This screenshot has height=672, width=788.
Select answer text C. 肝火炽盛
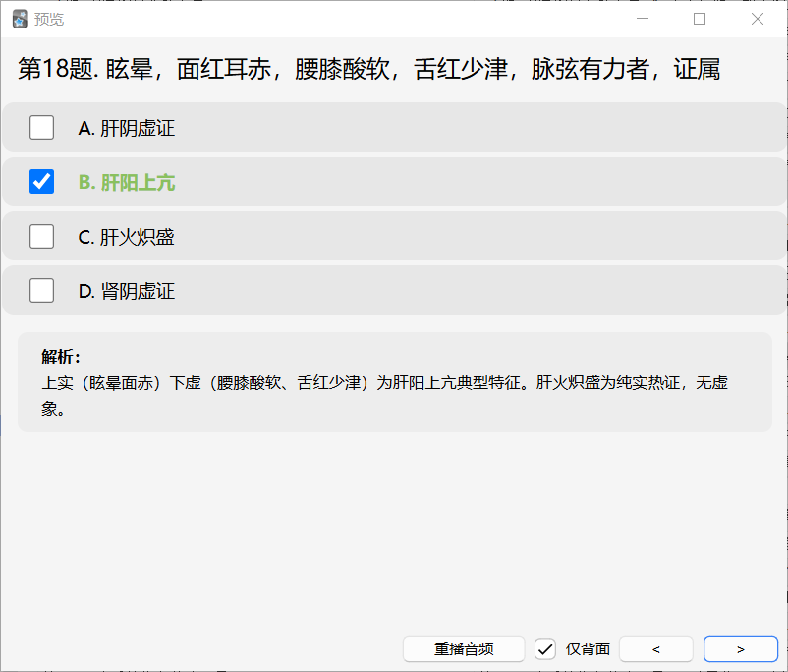coord(126,237)
